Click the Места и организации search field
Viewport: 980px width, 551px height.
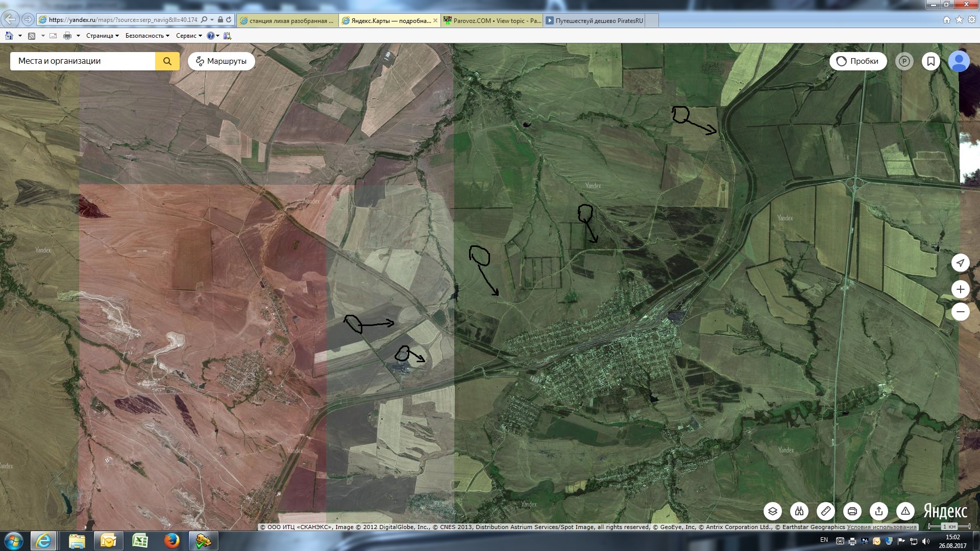point(83,61)
